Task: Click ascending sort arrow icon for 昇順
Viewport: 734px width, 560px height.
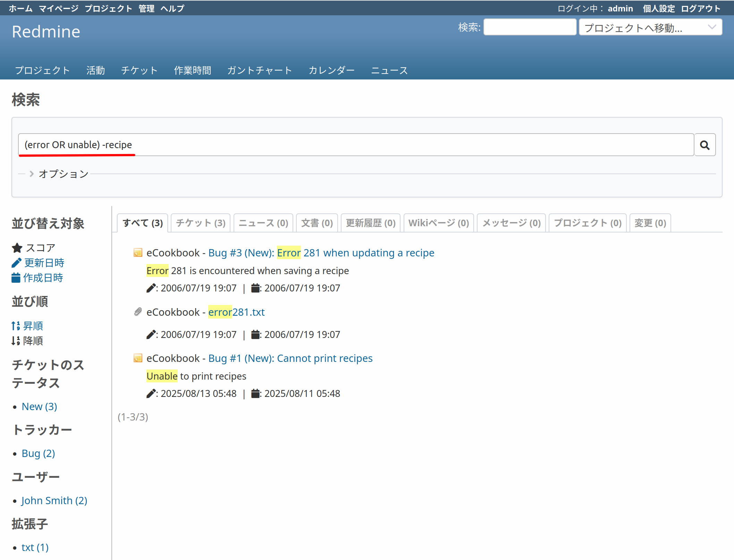Action: [x=16, y=326]
